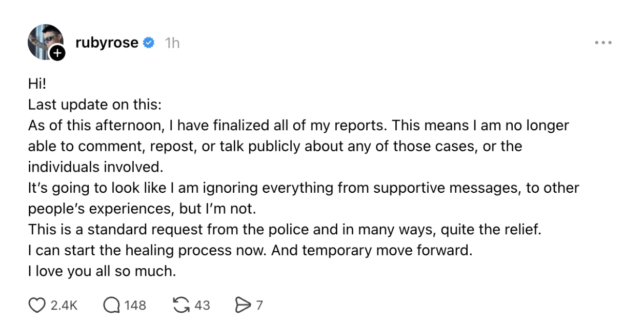
Task: Click the 7 shares count
Action: [x=259, y=306]
